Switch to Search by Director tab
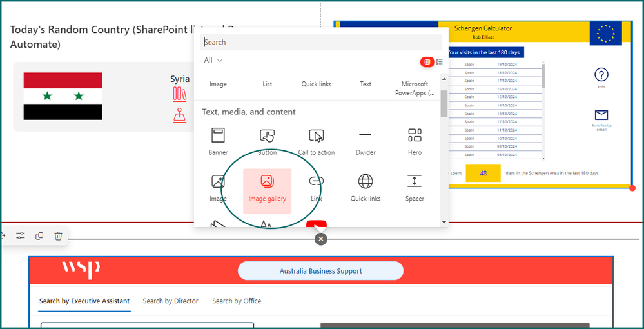The image size is (644, 329). coord(170,301)
